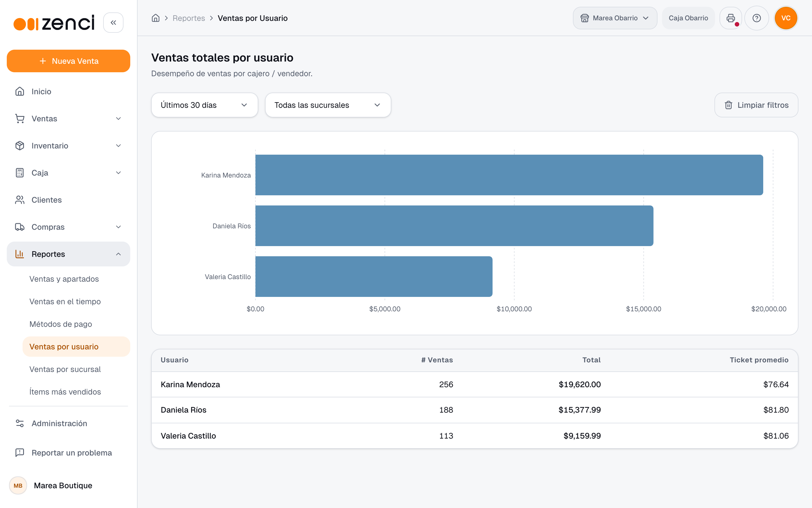Click the Zenci logo
This screenshot has width=812, height=508.
click(54, 23)
